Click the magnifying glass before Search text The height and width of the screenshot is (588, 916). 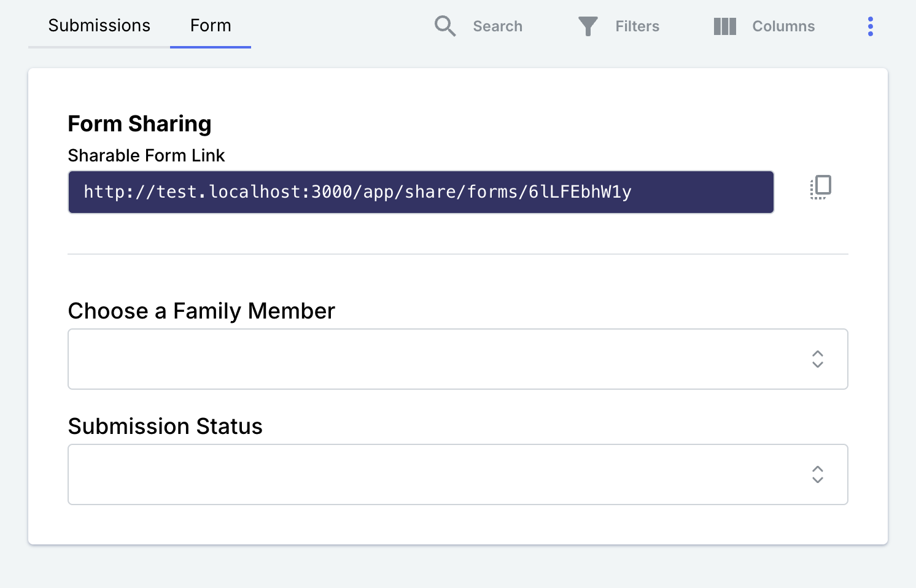point(444,26)
